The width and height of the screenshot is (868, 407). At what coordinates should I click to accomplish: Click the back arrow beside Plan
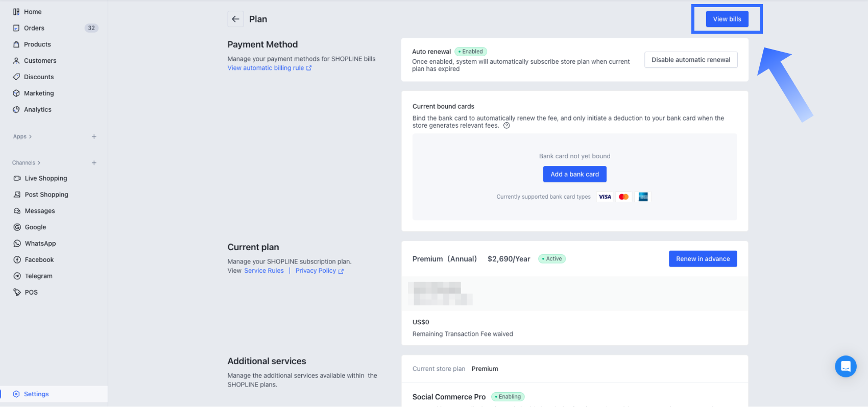235,19
